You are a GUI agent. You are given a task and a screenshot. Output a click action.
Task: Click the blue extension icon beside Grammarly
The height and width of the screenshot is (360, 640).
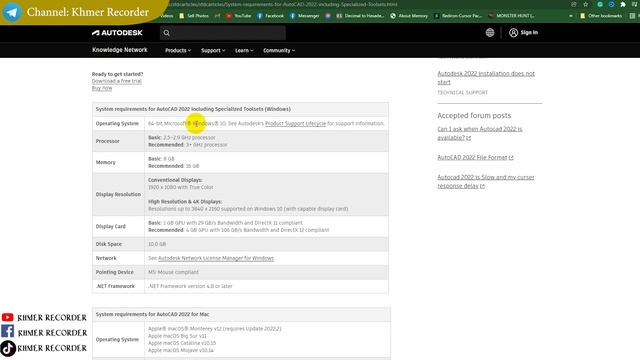[611, 4]
